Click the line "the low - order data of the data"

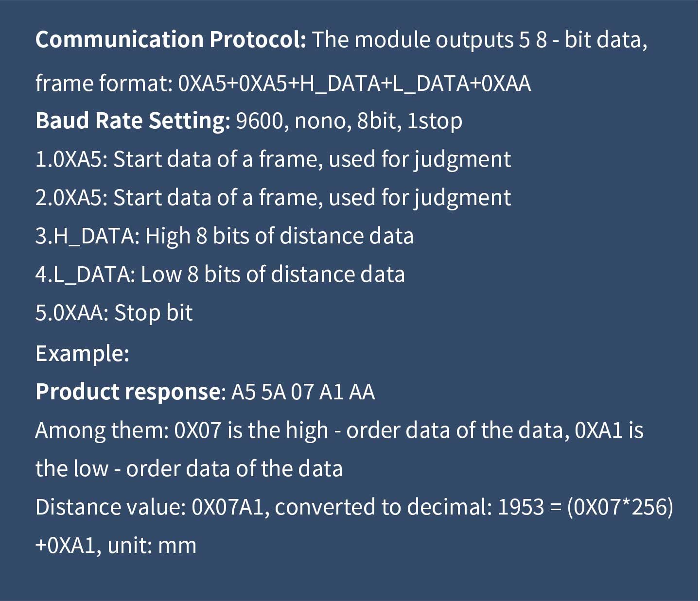click(x=189, y=469)
